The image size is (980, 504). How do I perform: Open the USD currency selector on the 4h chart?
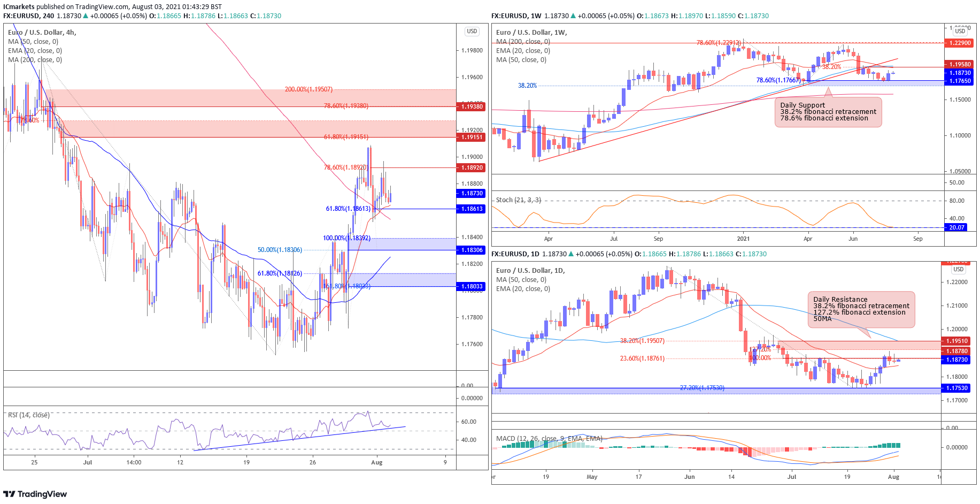pyautogui.click(x=472, y=32)
